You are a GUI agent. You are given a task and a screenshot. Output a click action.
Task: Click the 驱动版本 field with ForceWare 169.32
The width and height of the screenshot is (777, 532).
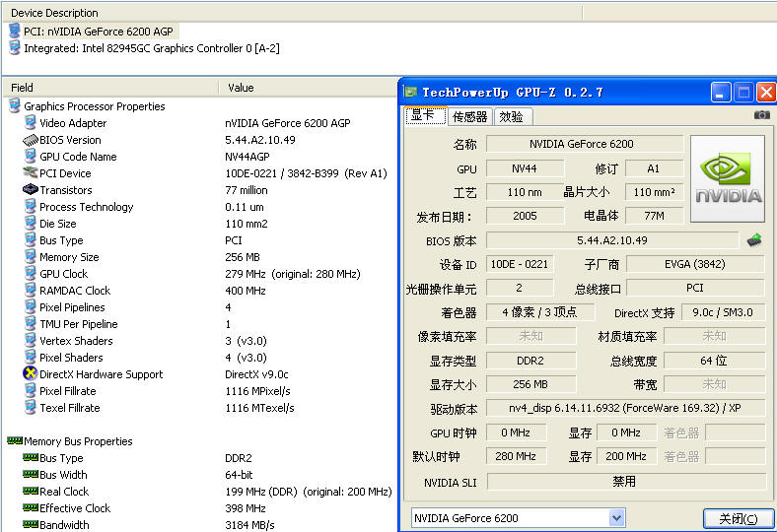(625, 408)
